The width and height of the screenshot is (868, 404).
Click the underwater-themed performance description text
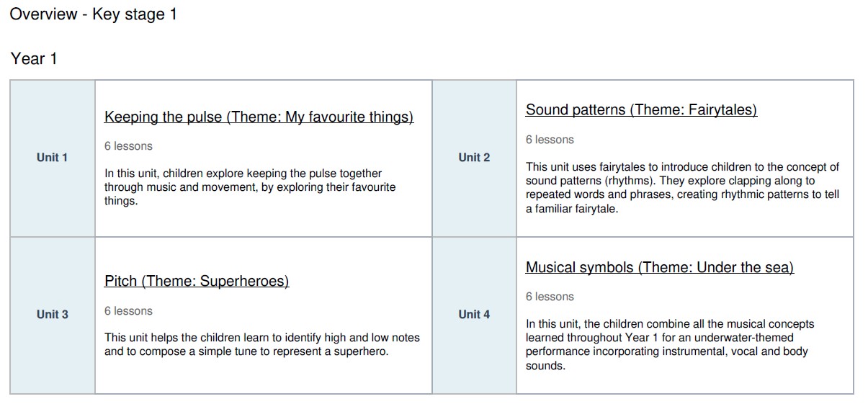coord(669,345)
